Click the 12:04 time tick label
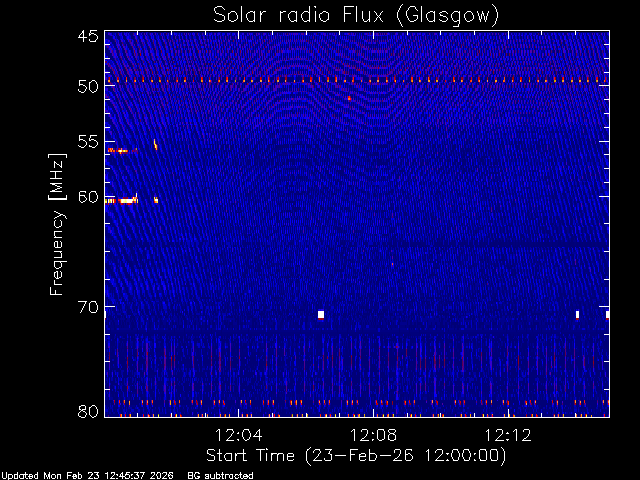 [239, 435]
